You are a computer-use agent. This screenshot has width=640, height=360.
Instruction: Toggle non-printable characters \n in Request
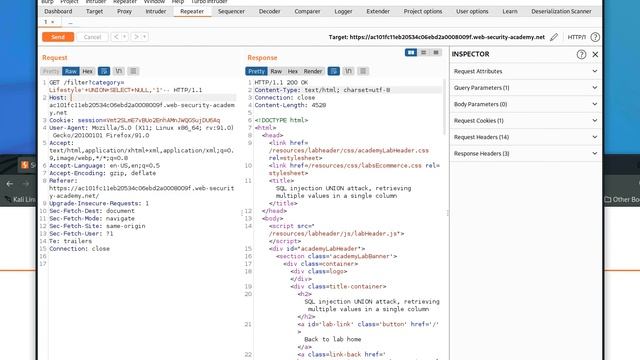click(119, 71)
